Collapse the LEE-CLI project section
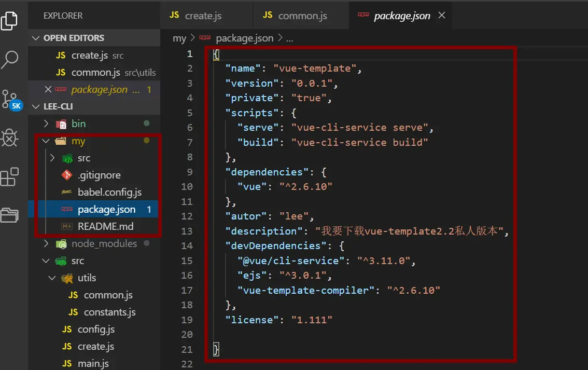588x370 pixels. [x=36, y=106]
